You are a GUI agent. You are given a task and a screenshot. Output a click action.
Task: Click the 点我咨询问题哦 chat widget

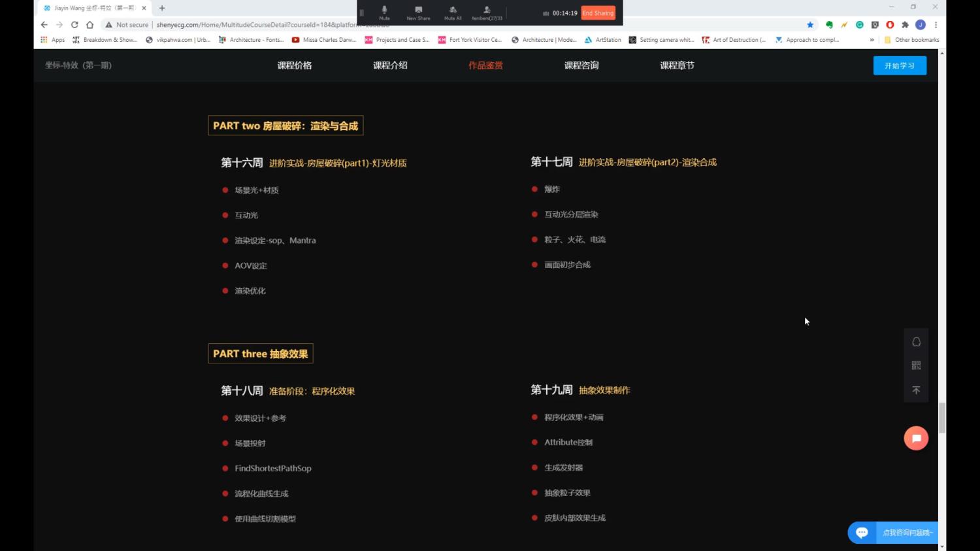893,533
